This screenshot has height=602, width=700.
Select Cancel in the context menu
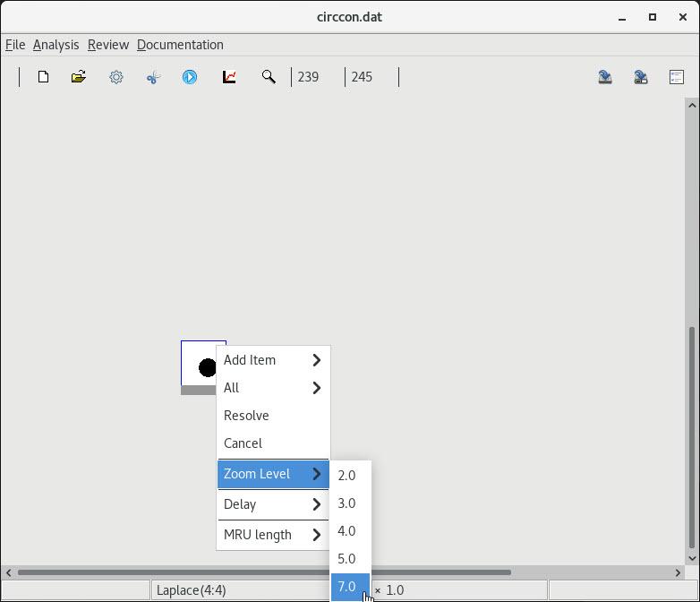click(243, 443)
